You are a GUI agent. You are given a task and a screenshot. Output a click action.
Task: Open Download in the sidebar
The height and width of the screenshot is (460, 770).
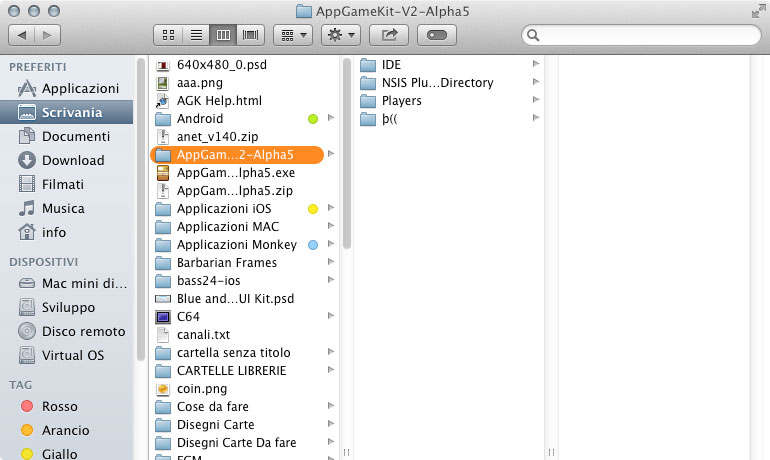point(67,161)
